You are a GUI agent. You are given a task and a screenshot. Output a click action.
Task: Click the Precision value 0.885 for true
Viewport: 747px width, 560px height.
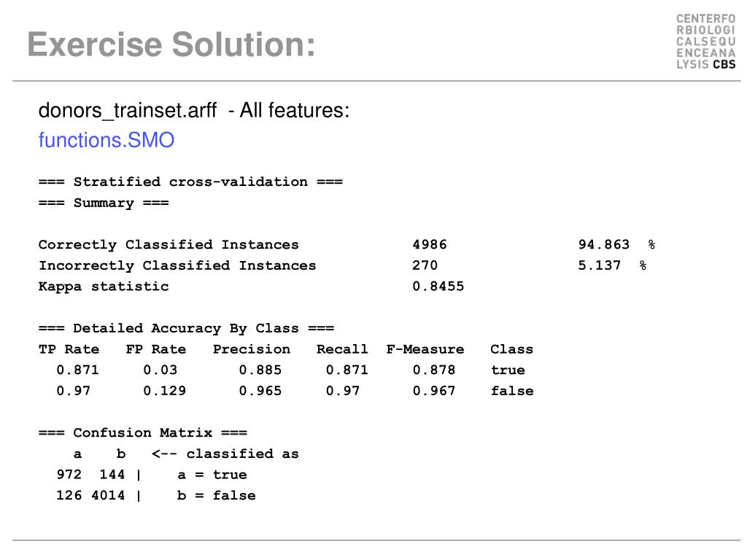260,370
